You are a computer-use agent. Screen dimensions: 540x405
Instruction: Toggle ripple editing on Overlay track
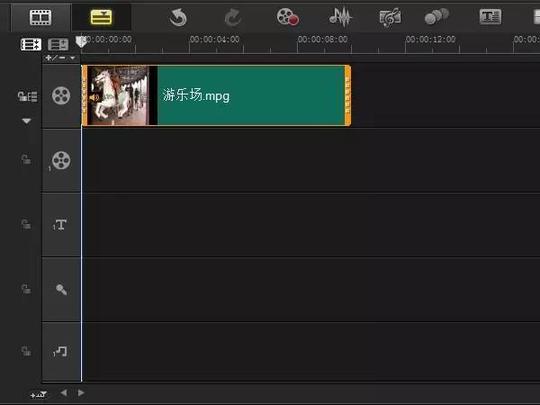pyautogui.click(x=26, y=159)
